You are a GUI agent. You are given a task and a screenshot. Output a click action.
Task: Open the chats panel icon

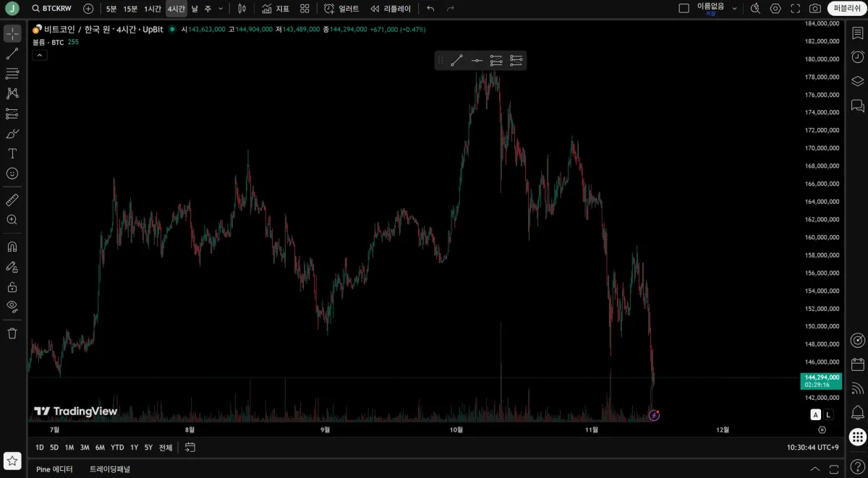[x=857, y=106]
